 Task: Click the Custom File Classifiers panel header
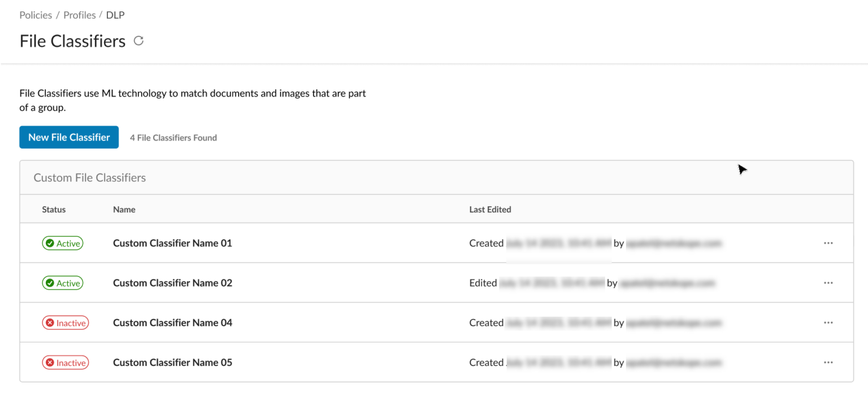coord(89,177)
